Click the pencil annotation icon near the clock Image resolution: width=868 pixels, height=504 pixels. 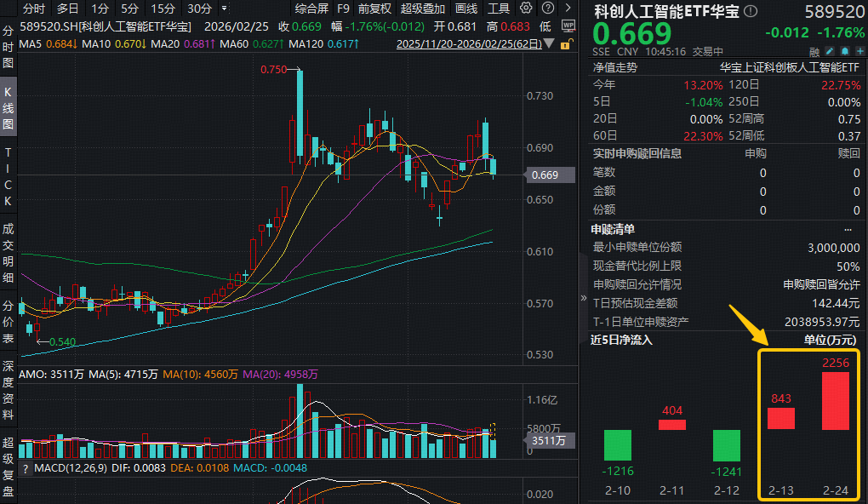pyautogui.click(x=829, y=51)
